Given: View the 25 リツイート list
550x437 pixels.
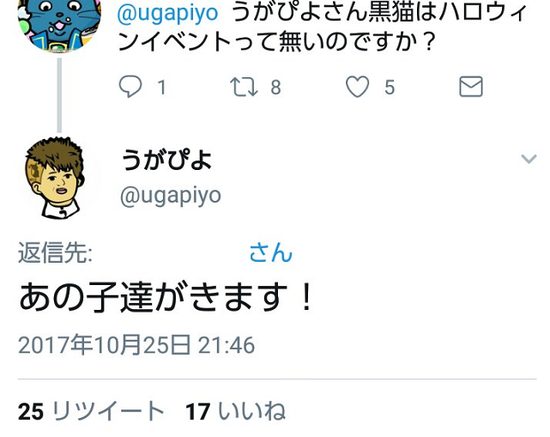Looking at the screenshot, I should click(x=91, y=411).
